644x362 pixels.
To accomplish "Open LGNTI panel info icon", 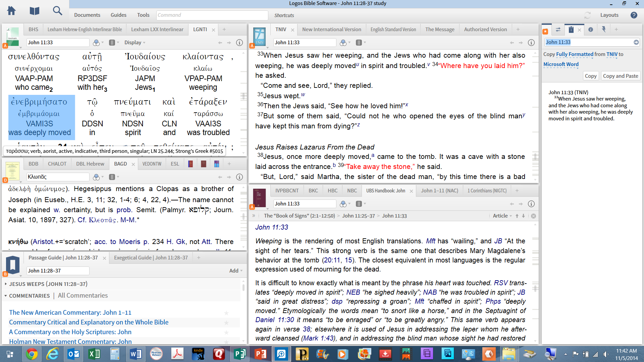I will (x=239, y=43).
